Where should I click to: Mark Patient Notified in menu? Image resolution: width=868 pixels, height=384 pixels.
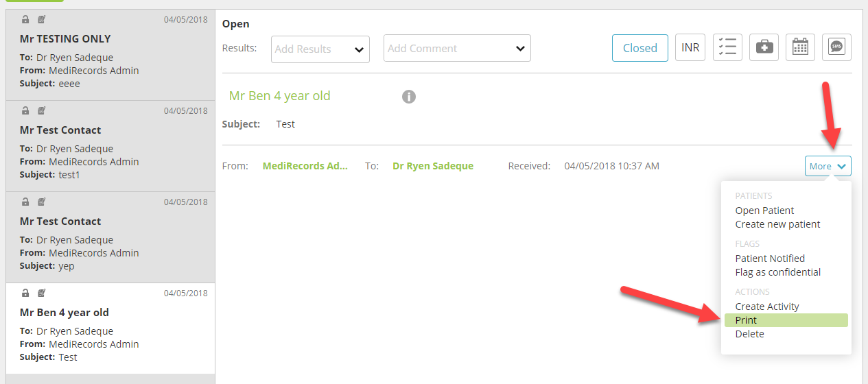770,259
